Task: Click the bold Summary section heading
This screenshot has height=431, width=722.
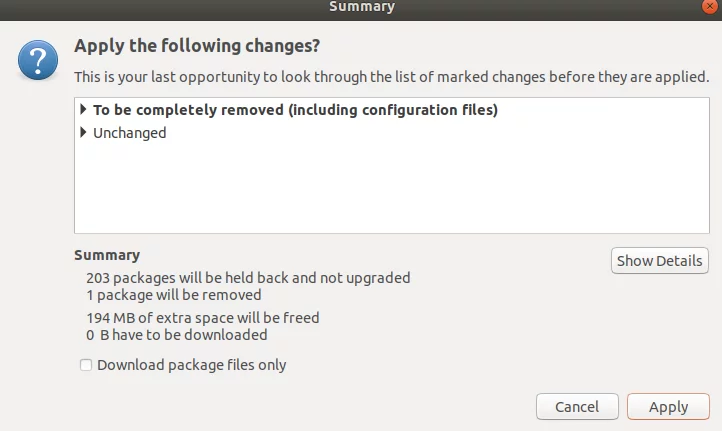Action: [107, 255]
